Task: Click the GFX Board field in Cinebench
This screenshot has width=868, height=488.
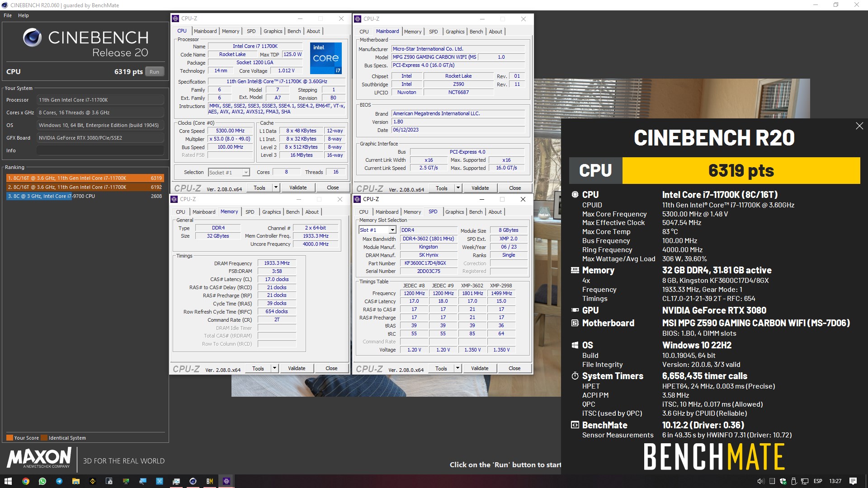Action: coord(100,138)
